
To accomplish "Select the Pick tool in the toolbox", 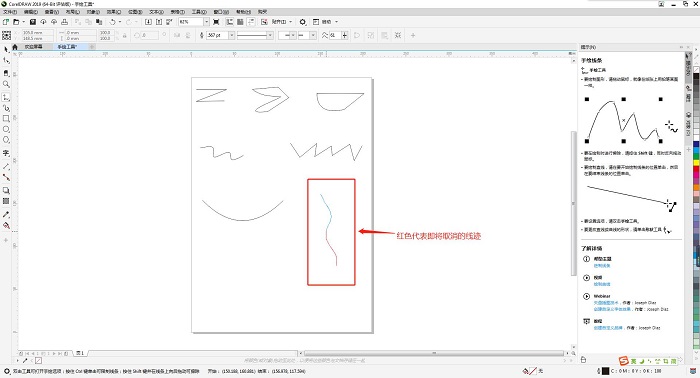I will tap(6, 49).
